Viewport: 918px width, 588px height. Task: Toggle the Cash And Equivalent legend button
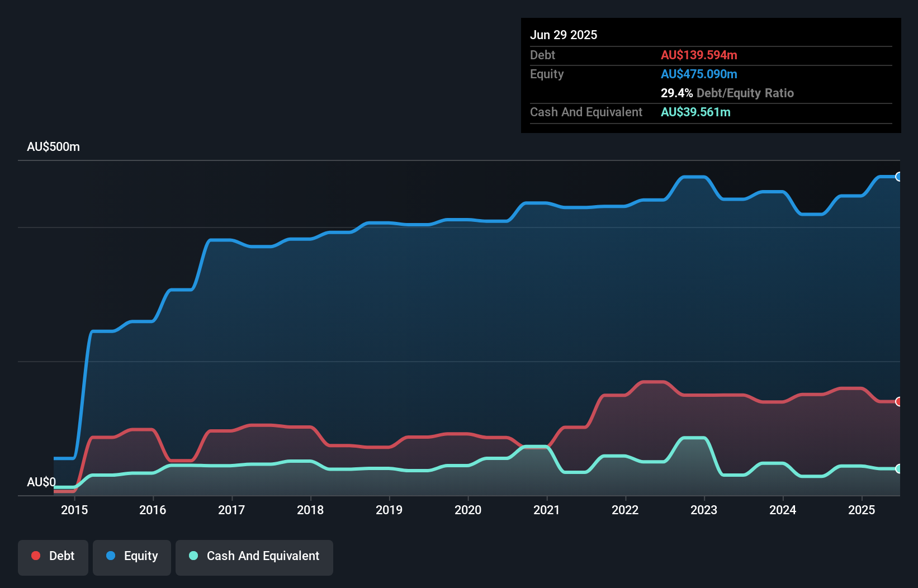pos(254,557)
